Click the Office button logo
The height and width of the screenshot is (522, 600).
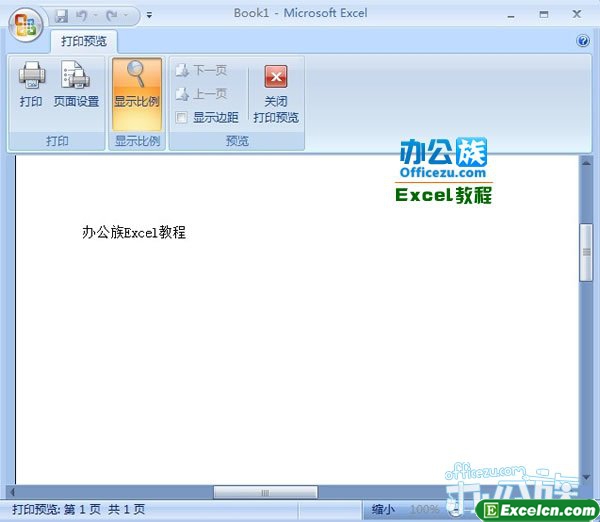tap(26, 24)
